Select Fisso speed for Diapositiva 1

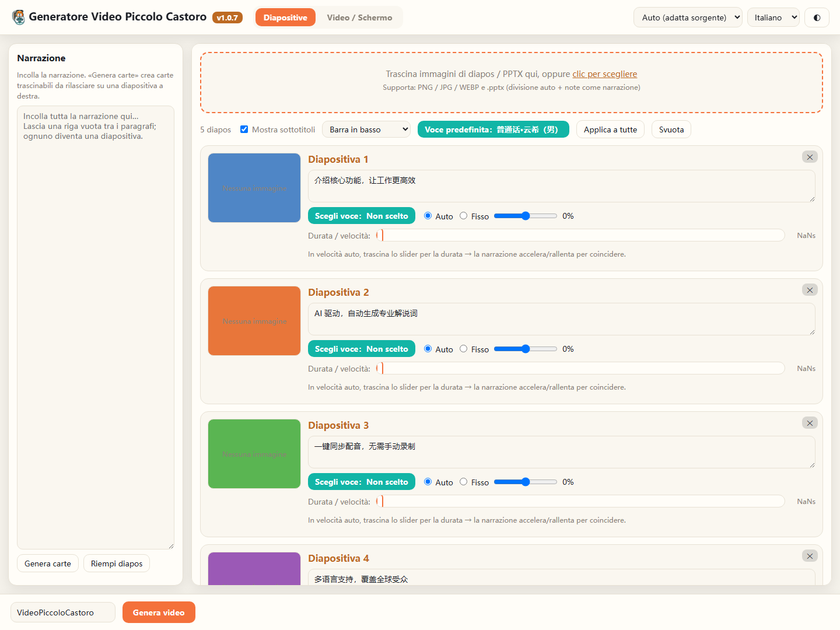[464, 216]
